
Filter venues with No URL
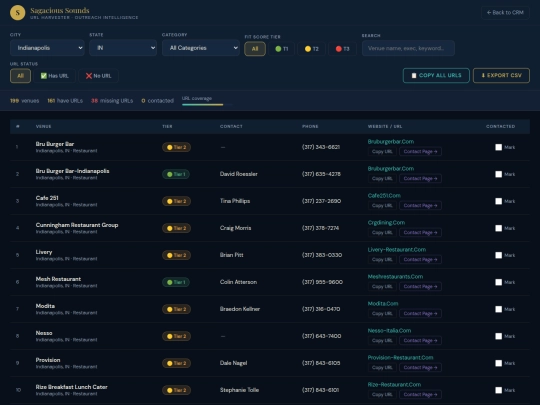pyautogui.click(x=98, y=76)
